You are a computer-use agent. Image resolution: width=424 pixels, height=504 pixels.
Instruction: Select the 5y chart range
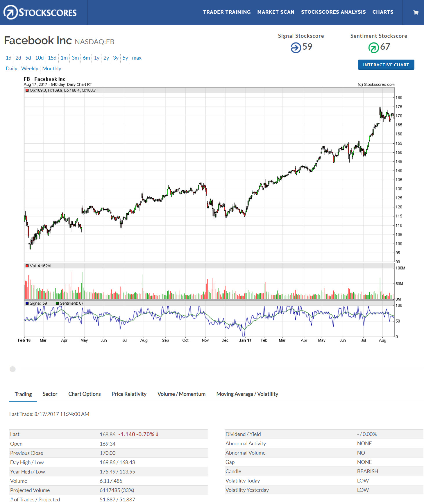click(125, 58)
